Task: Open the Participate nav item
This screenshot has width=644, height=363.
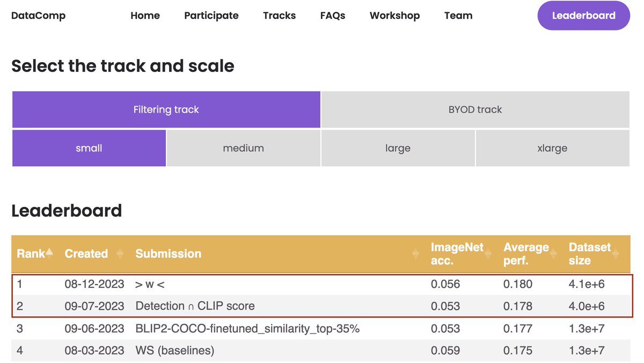Action: 211,16
